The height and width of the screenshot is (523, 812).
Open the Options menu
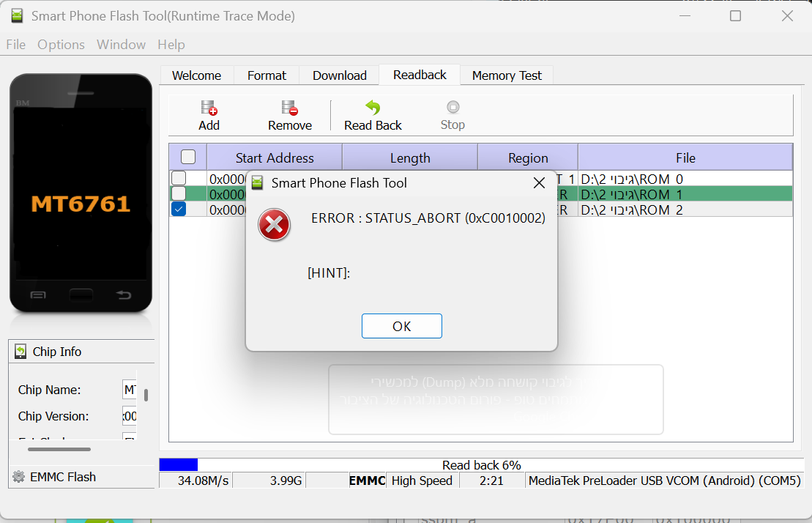coord(61,45)
